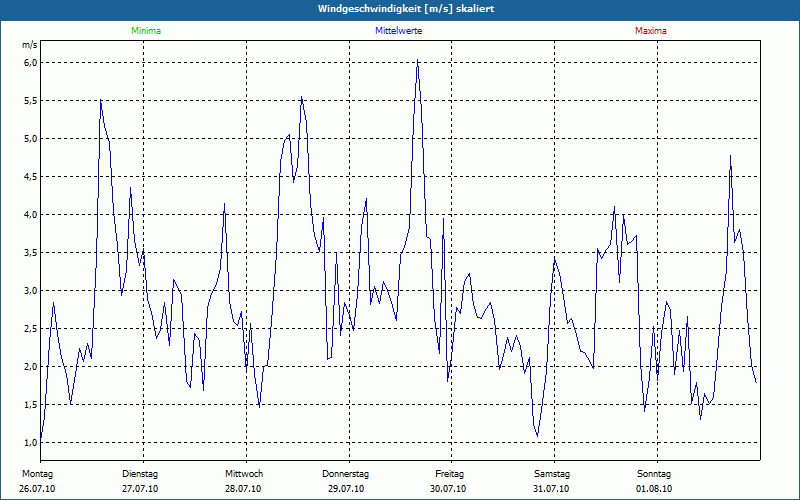The image size is (800, 500).
Task: Click the date 01.08.10
Action: pos(654,489)
